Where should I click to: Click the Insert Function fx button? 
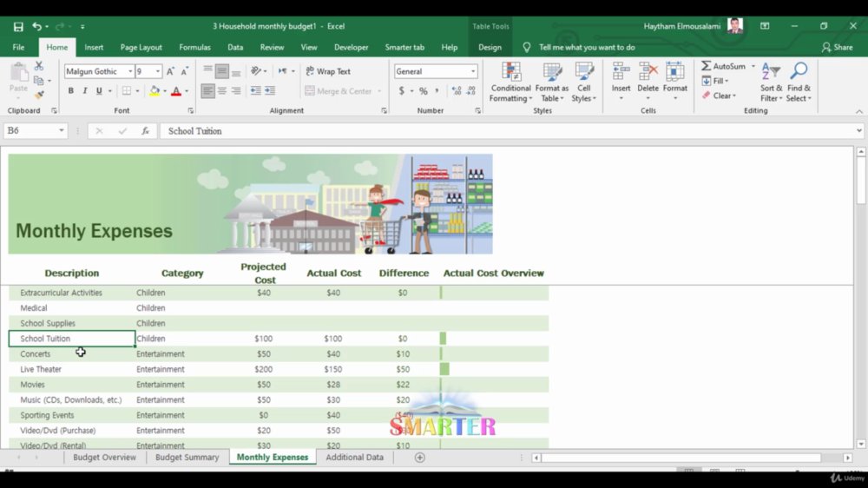pos(145,131)
